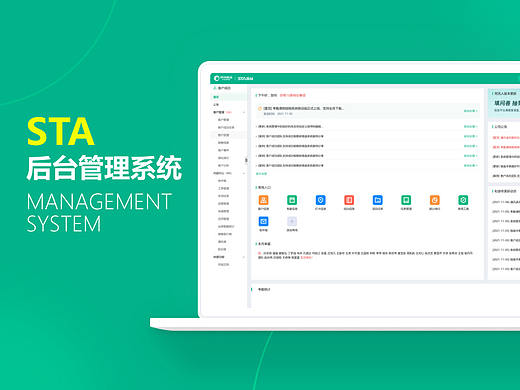Select the highlighted green first sidebar item

[x=228, y=97]
